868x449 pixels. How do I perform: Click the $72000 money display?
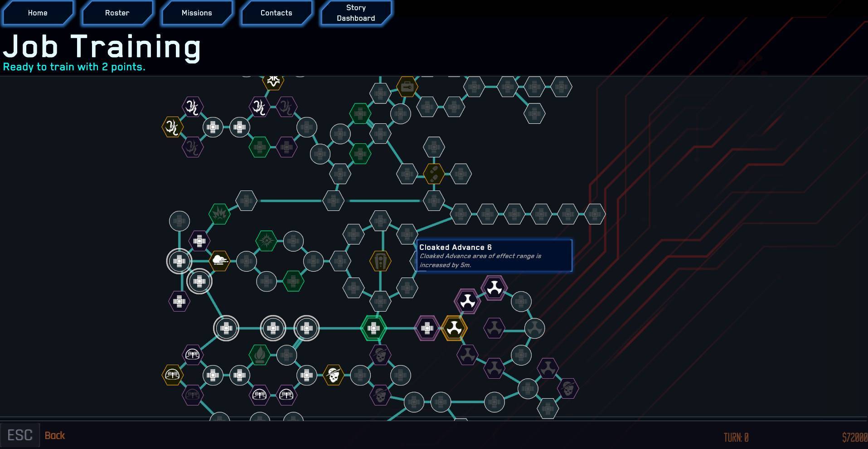[x=854, y=437]
